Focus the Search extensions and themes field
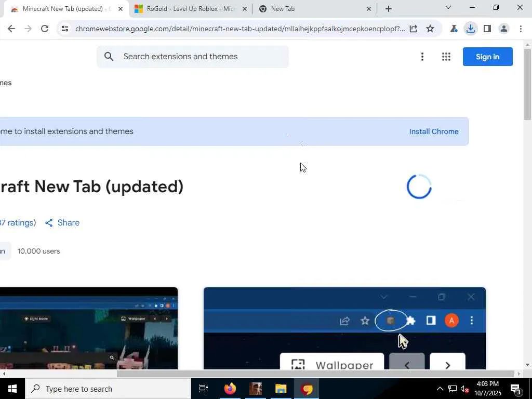The height and width of the screenshot is (399, 532). pyautogui.click(x=192, y=57)
